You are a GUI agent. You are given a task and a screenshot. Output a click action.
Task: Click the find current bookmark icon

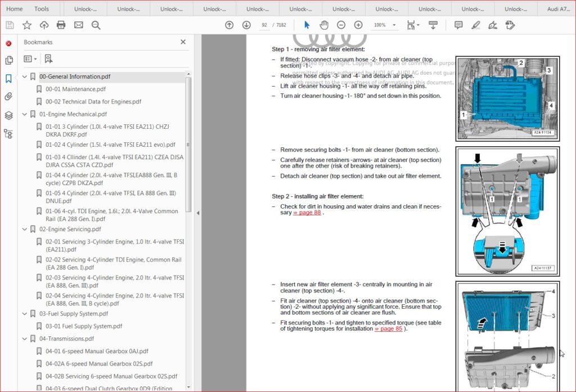click(48, 59)
